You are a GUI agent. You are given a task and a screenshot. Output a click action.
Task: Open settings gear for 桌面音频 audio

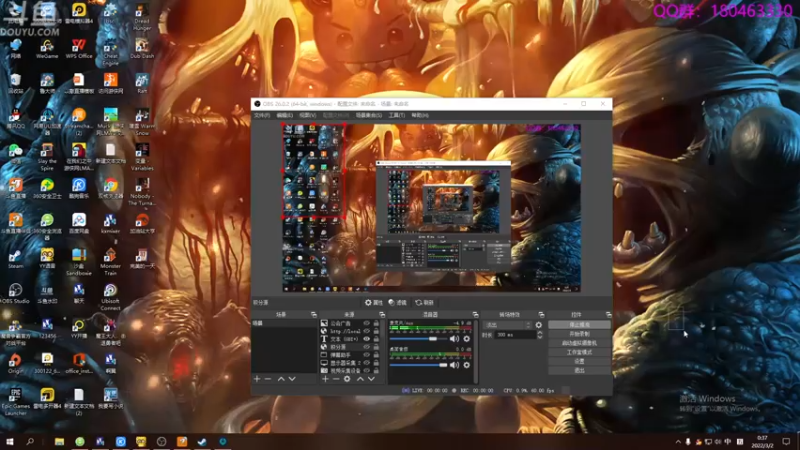click(x=466, y=365)
